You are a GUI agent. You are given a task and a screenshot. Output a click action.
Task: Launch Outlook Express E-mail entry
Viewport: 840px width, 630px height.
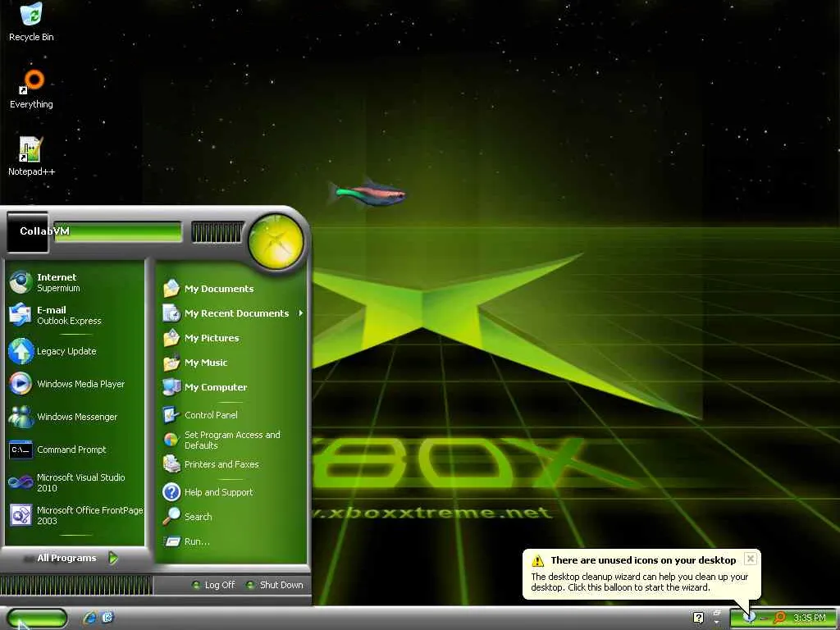click(x=75, y=315)
